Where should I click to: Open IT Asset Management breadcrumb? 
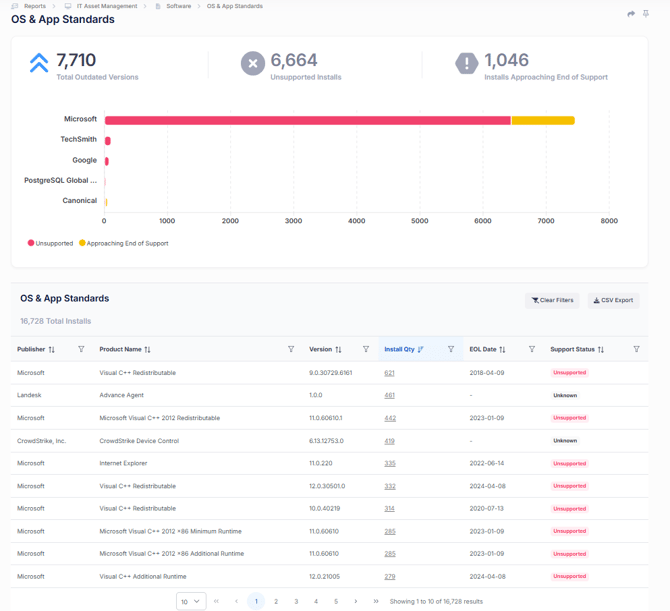click(106, 6)
